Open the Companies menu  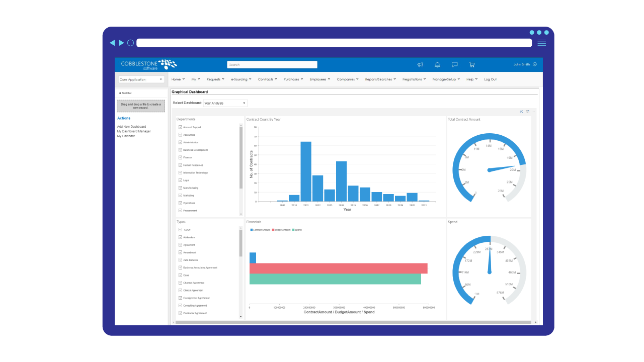click(348, 79)
